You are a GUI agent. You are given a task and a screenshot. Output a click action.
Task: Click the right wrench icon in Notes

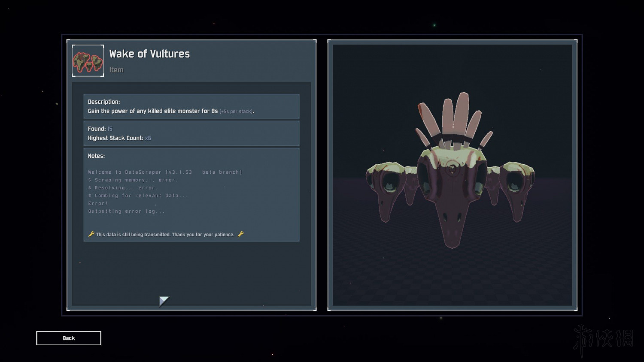240,234
